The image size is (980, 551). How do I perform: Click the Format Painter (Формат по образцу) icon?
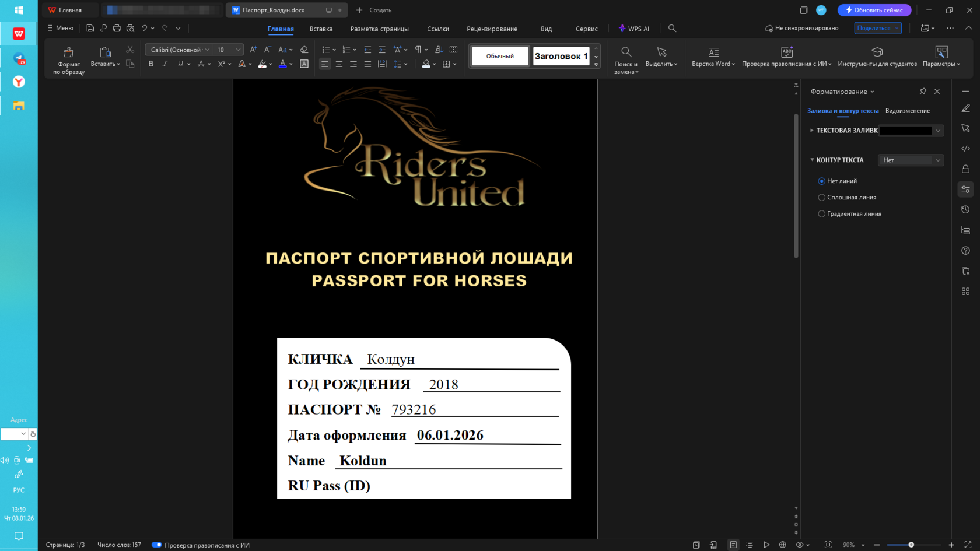click(69, 52)
